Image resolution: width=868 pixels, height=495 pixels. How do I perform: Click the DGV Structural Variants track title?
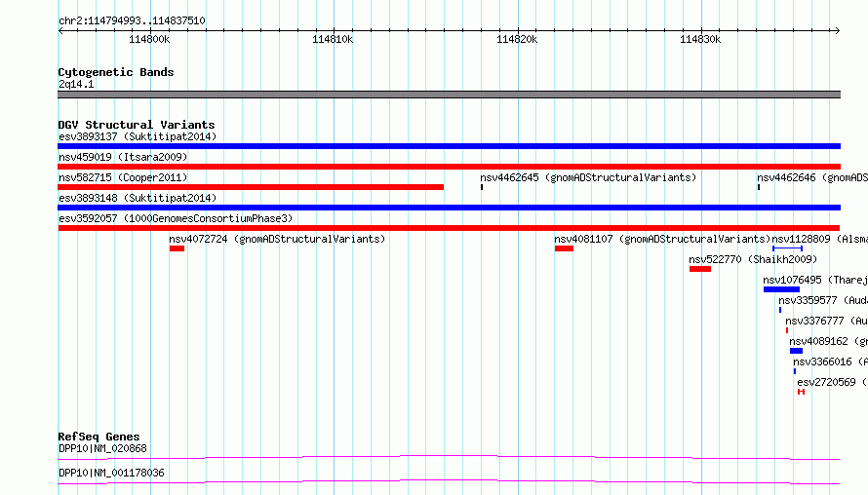[x=137, y=125]
